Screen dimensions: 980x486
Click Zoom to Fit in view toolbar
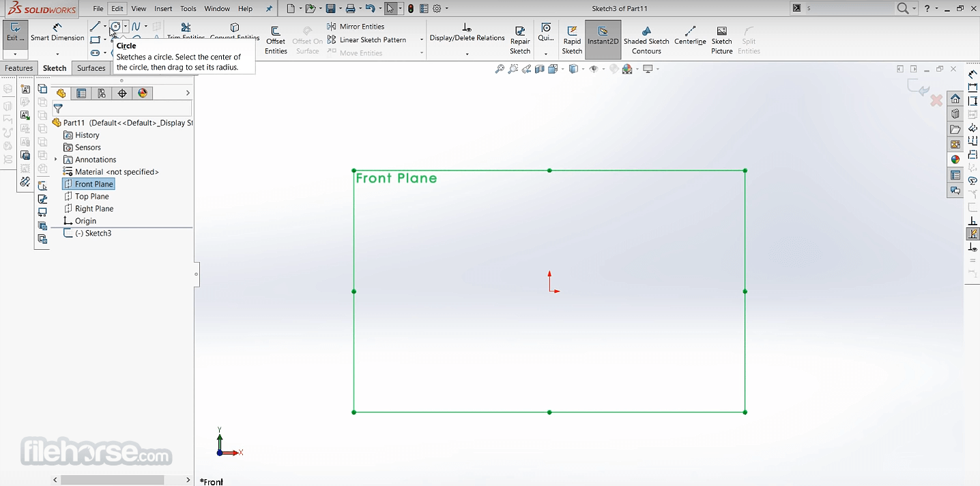(500, 69)
